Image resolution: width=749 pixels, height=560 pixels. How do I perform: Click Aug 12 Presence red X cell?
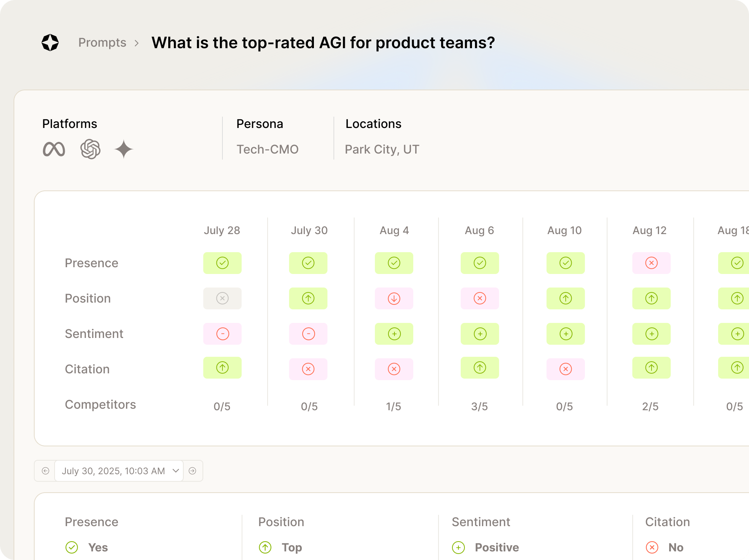tap(652, 263)
